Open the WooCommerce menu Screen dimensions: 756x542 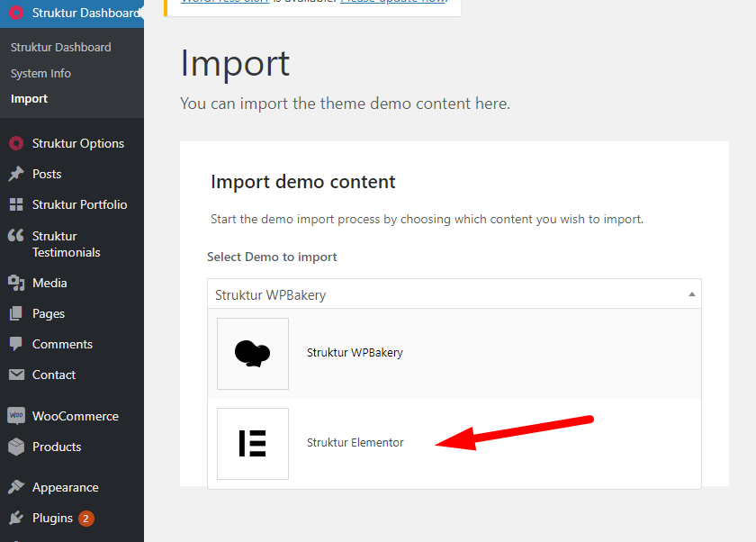[x=72, y=416]
